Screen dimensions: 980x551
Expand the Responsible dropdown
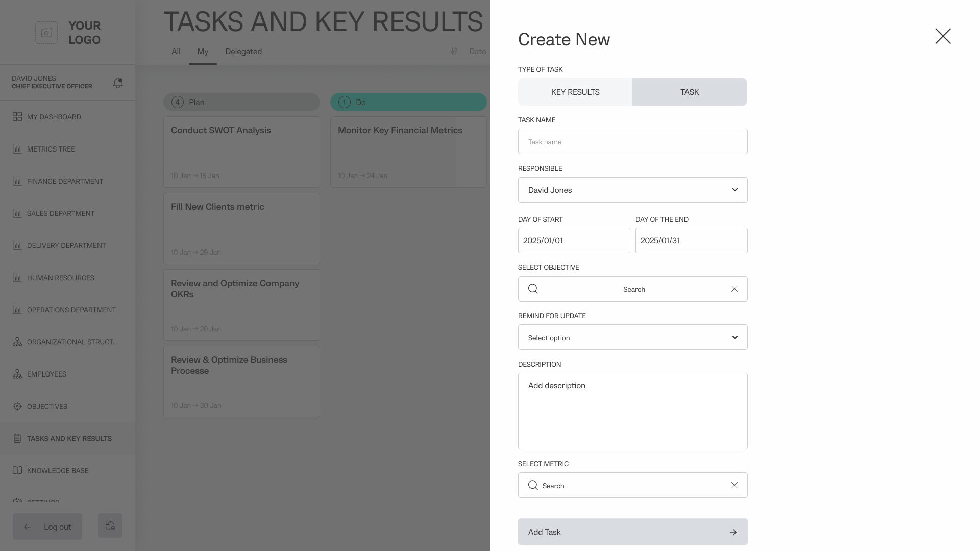(x=632, y=190)
